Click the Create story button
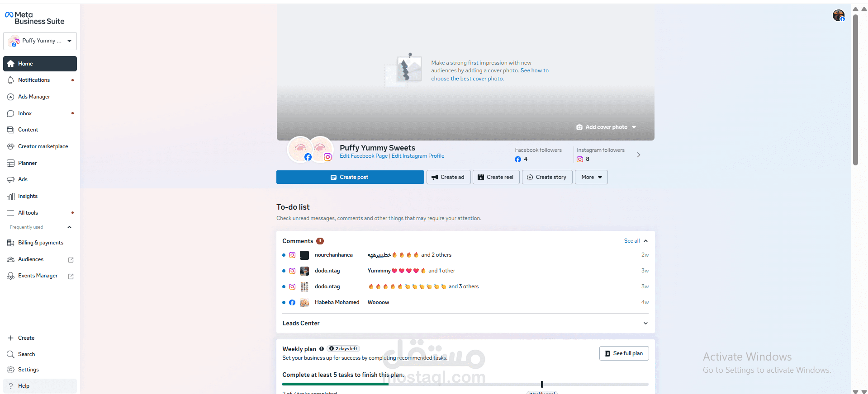The image size is (868, 394). point(547,177)
